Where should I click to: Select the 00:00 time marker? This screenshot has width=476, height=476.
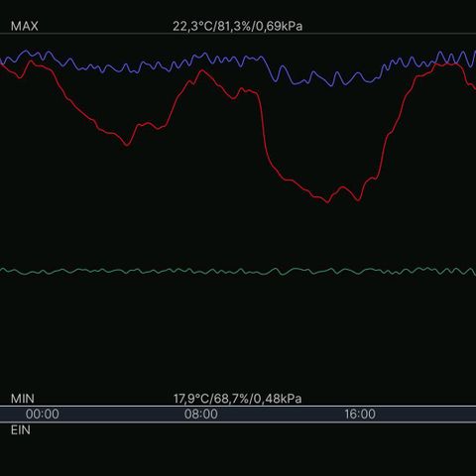43,415
